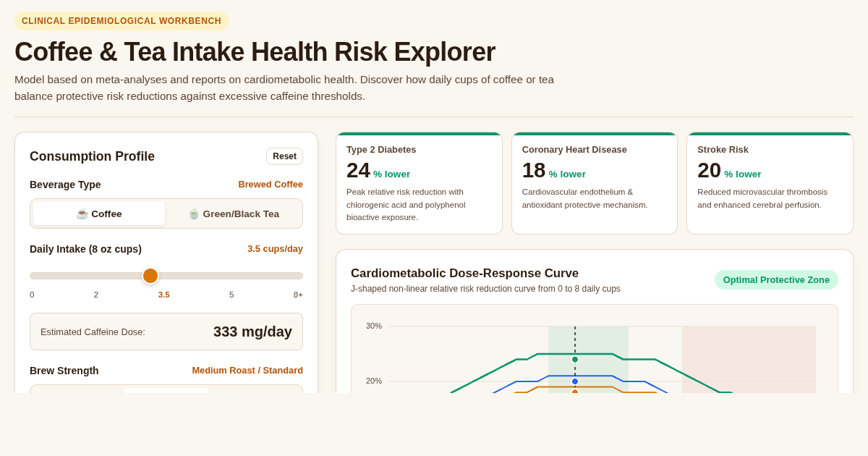The width and height of the screenshot is (868, 456).
Task: Click the 20% axis label
Action: (x=374, y=381)
